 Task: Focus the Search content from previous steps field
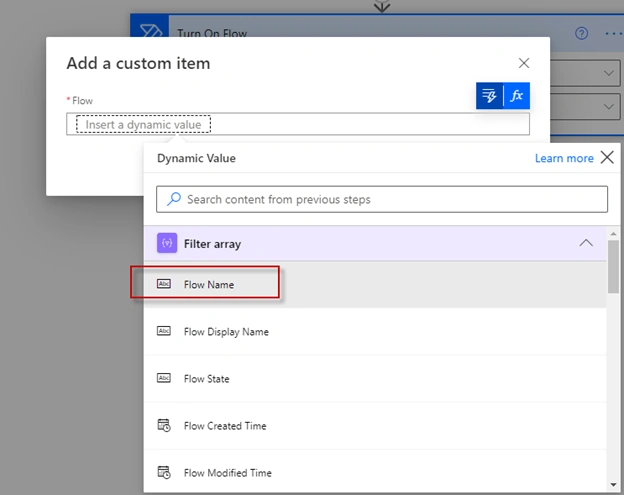click(382, 199)
